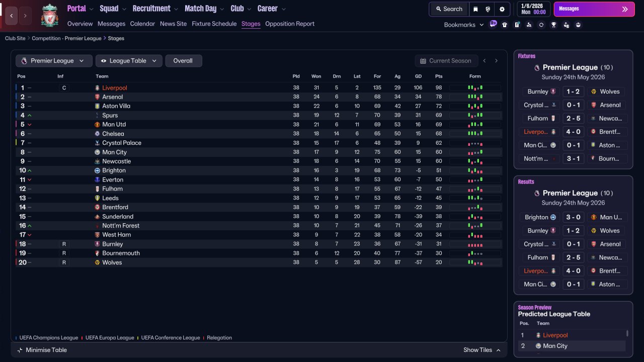Go to next season arrow

pyautogui.click(x=496, y=61)
